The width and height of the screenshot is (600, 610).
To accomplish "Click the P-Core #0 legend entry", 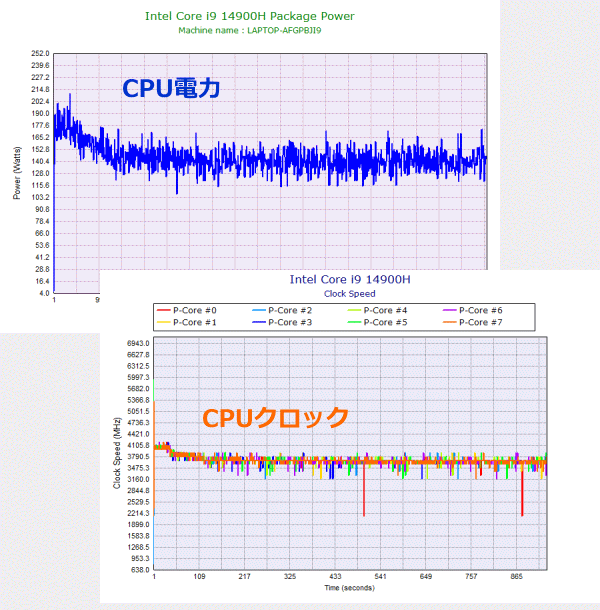I will pyautogui.click(x=186, y=310).
